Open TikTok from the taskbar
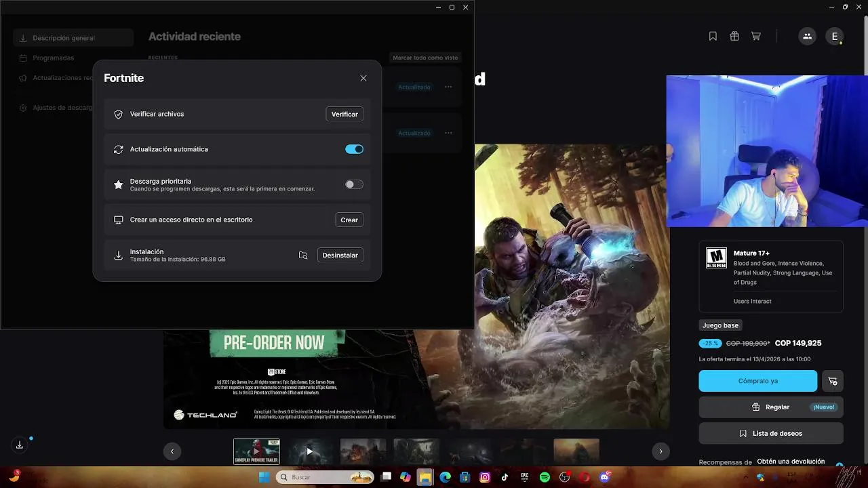 tap(505, 477)
